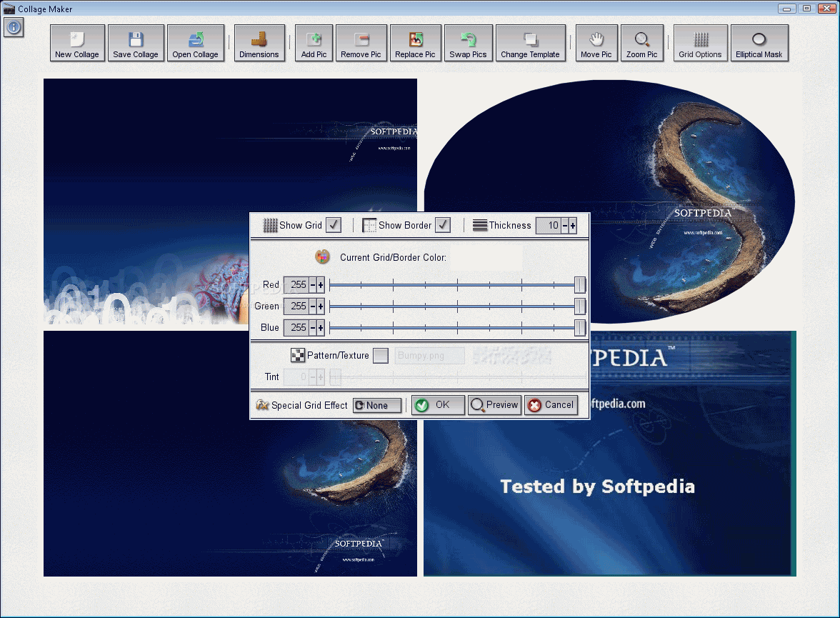This screenshot has height=618, width=840.
Task: Click the Blue value field
Action: 296,327
